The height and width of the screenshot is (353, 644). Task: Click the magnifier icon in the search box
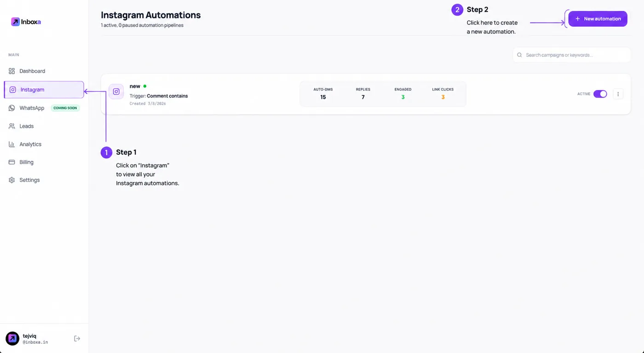point(520,55)
